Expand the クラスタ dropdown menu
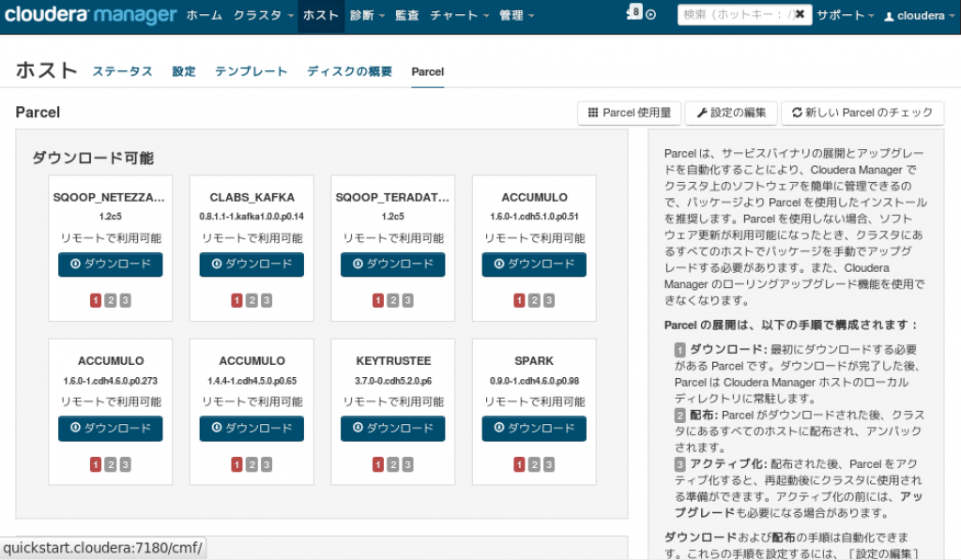The width and height of the screenshot is (961, 560). pyautogui.click(x=264, y=15)
